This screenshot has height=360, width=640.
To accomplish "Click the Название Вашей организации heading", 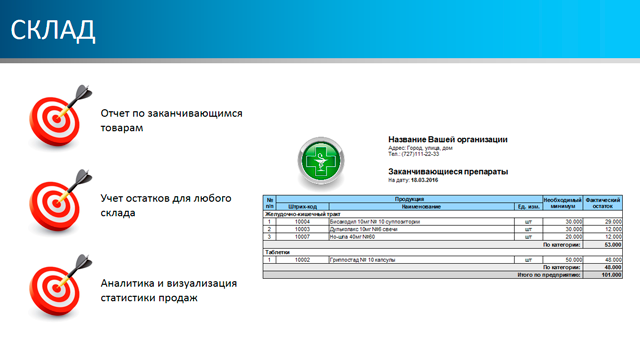I will 448,140.
